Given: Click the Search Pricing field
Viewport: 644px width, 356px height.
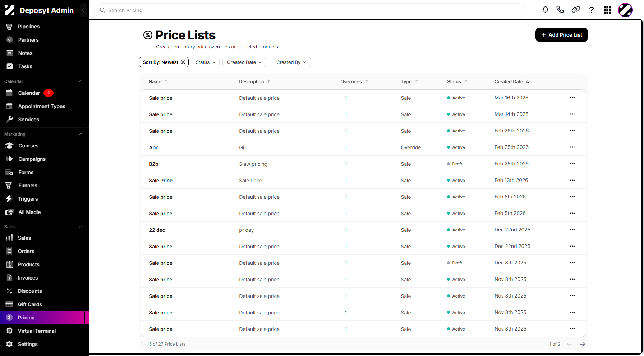Looking at the screenshot, I should pos(310,10).
